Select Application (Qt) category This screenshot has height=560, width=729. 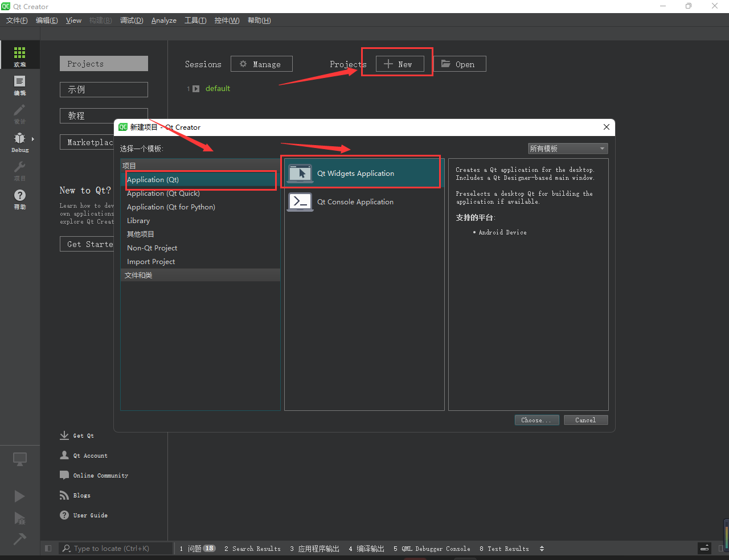click(x=200, y=180)
